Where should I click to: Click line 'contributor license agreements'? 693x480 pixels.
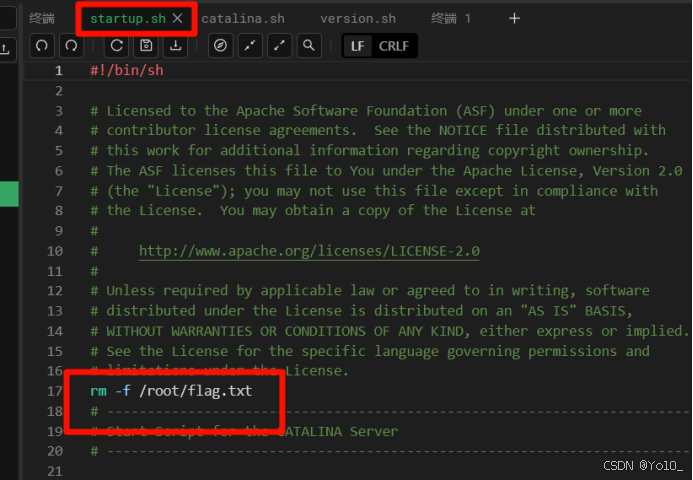[x=378, y=130]
